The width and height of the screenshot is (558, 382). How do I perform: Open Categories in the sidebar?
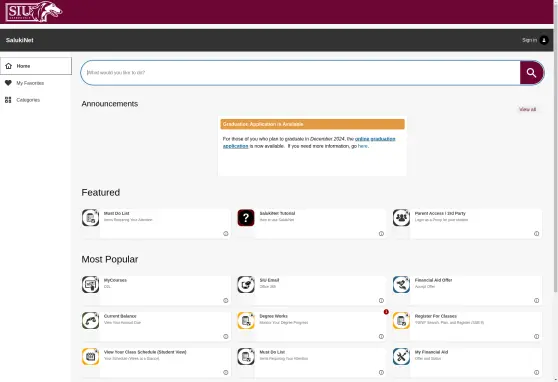pos(36,100)
